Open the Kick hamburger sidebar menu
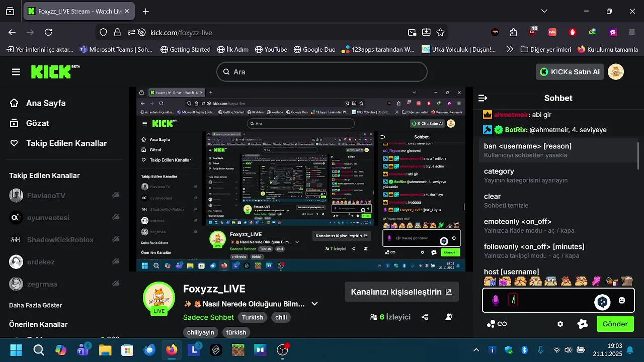 pyautogui.click(x=16, y=72)
